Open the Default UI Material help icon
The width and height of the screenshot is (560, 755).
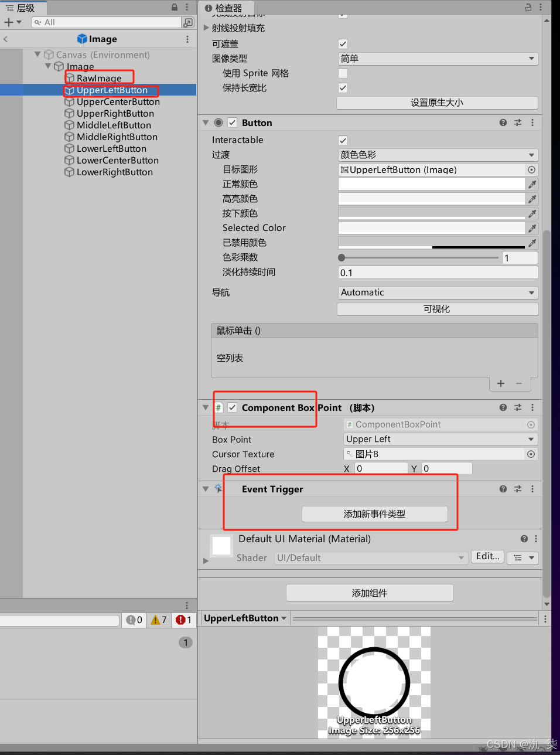tap(524, 539)
